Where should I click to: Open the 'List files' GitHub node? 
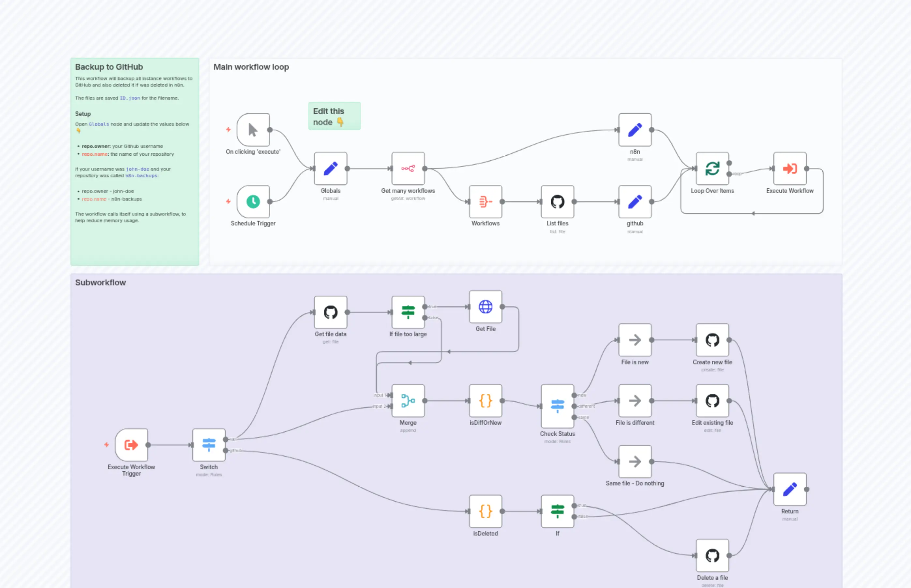[558, 202]
